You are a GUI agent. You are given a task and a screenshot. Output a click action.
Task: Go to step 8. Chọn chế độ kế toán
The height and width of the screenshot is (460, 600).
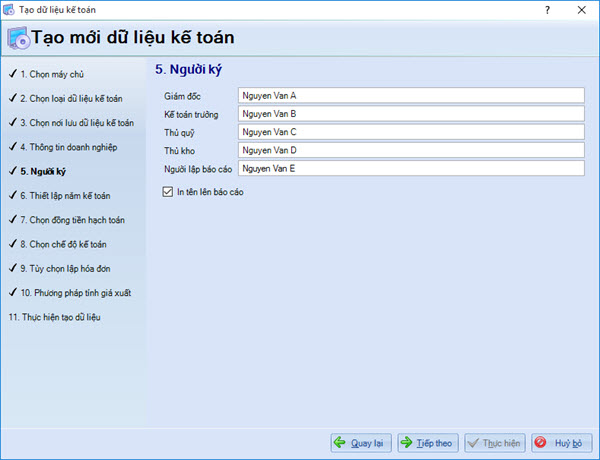point(63,243)
